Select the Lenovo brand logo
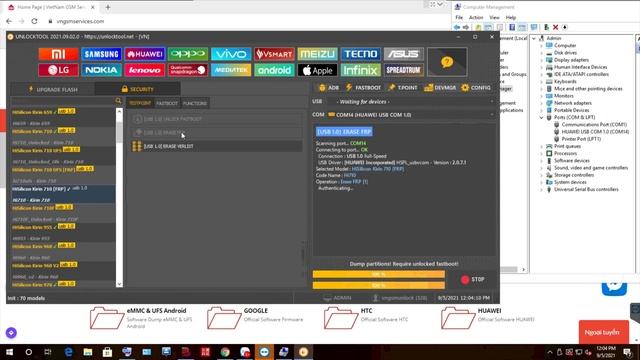Image resolution: width=640 pixels, height=360 pixels. [x=144, y=70]
